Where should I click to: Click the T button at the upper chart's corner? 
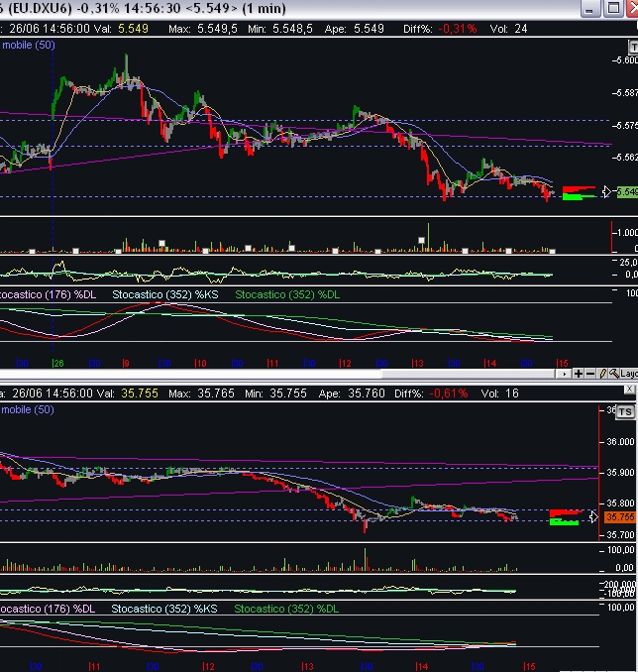(633, 47)
